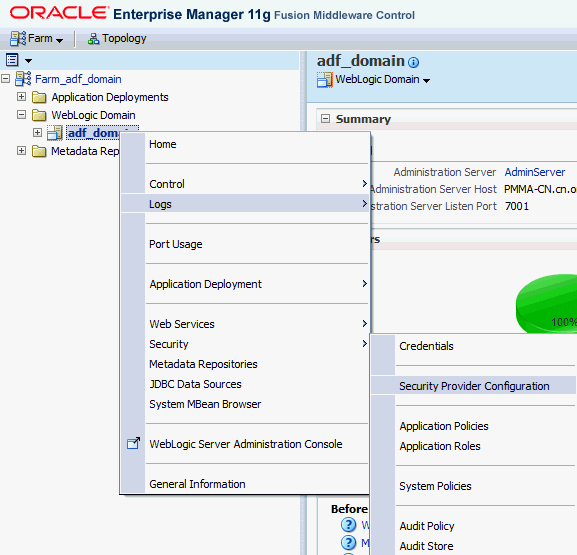Click host value PMMA-CN.cn
Image resolution: width=577 pixels, height=555 pixels.
[540, 189]
